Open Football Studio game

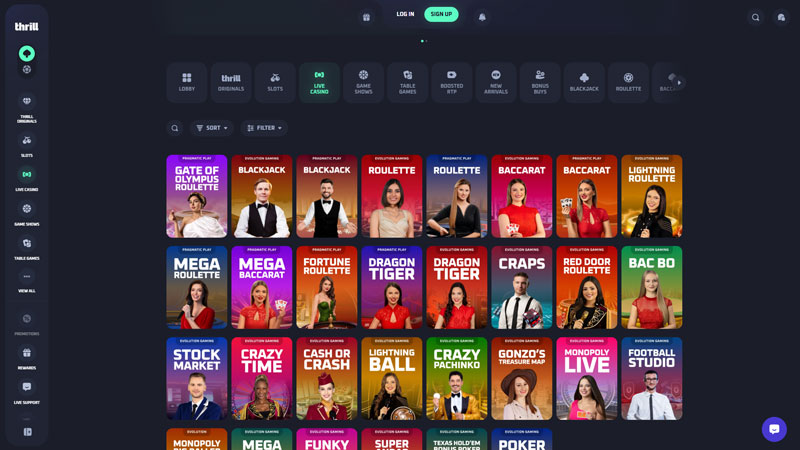pos(652,379)
